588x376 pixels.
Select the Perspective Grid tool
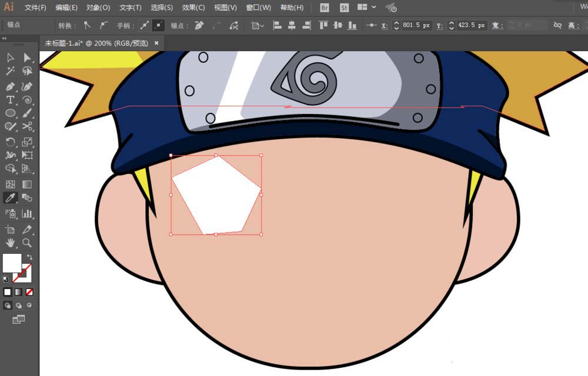click(27, 169)
